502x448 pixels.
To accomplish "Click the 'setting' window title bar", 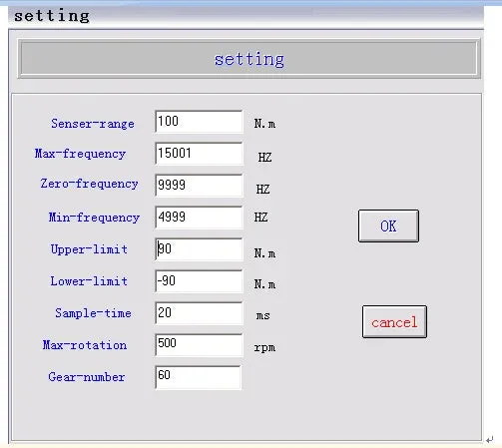I will point(247,16).
